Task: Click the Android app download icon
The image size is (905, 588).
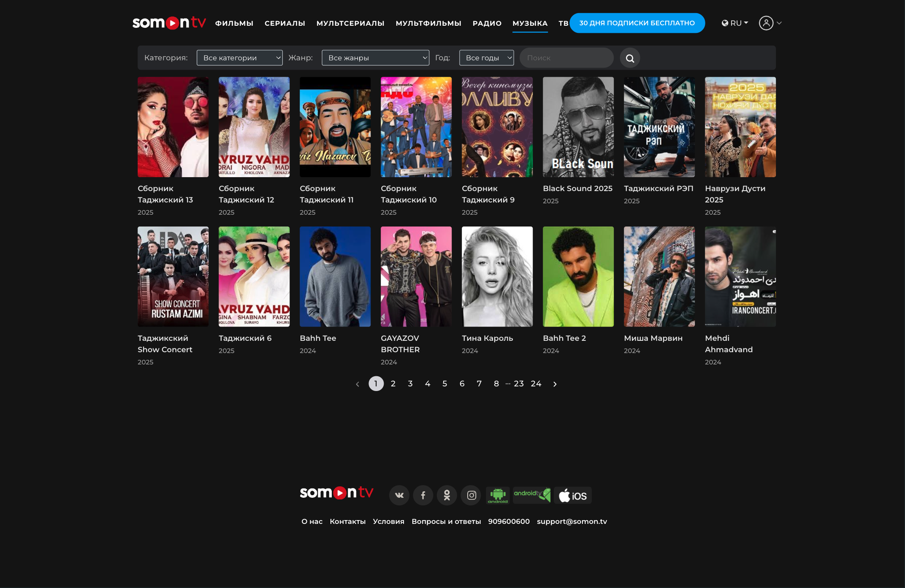Action: coord(498,495)
